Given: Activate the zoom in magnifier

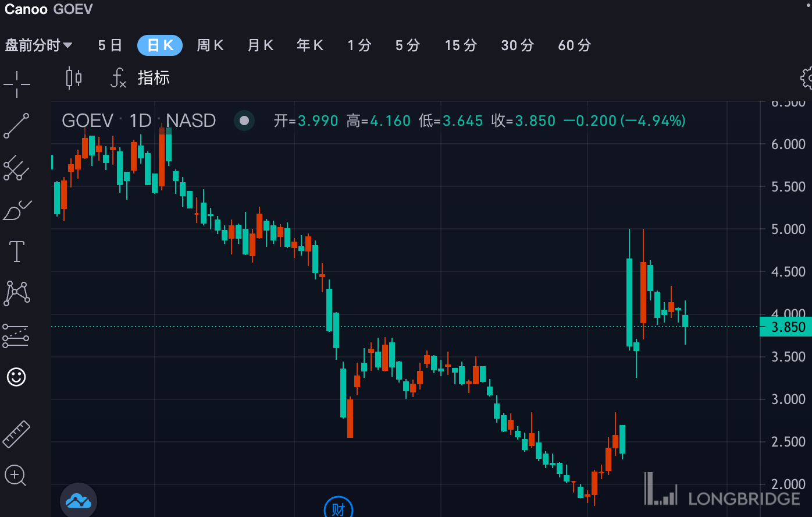Looking at the screenshot, I should [16, 476].
